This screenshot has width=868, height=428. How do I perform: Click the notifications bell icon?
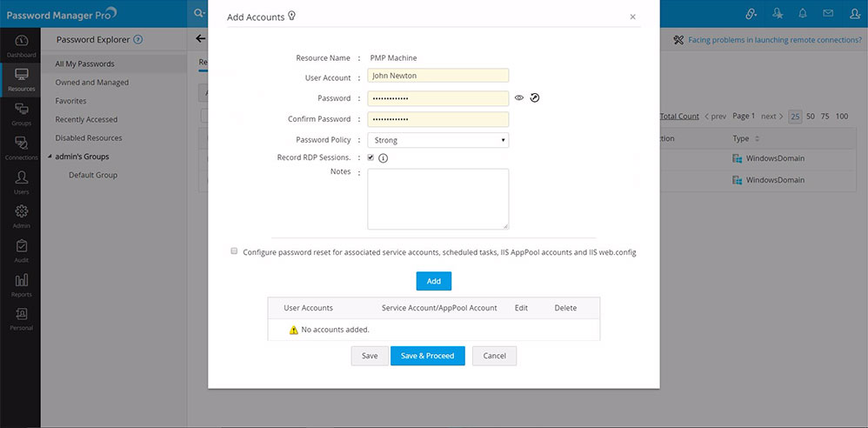[x=802, y=14]
